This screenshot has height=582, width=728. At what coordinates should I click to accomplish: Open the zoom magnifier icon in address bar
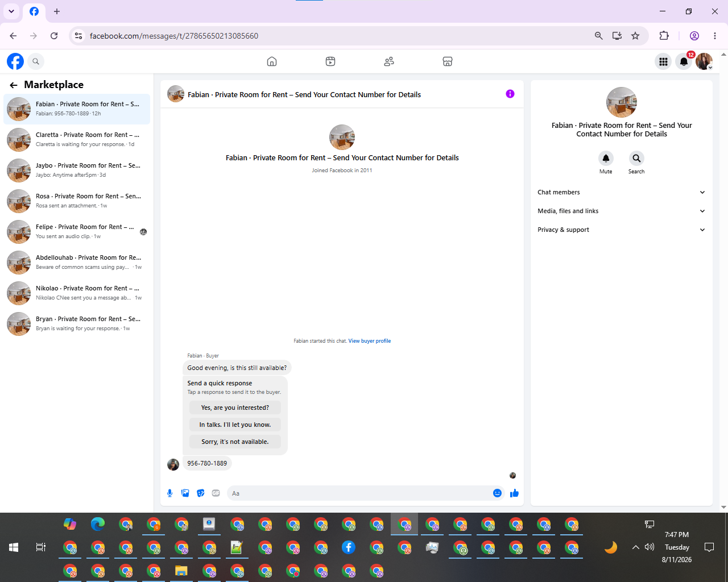pos(598,36)
